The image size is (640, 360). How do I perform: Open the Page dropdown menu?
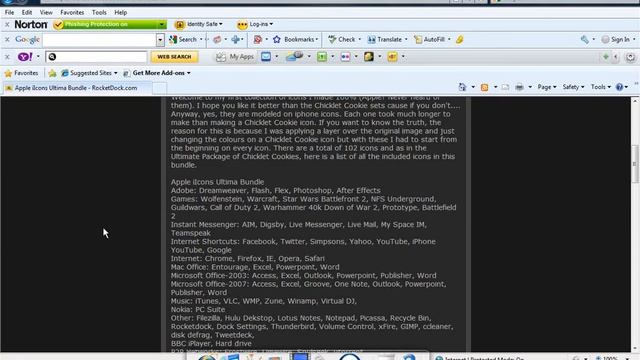click(547, 87)
